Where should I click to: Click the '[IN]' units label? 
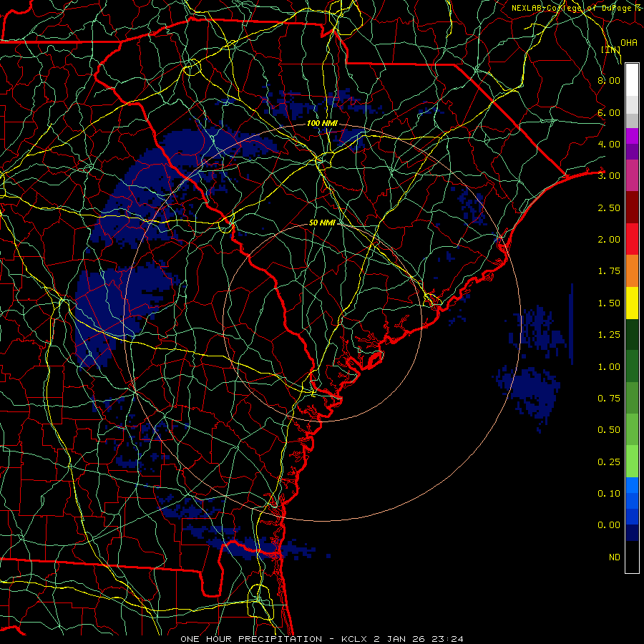click(x=611, y=49)
